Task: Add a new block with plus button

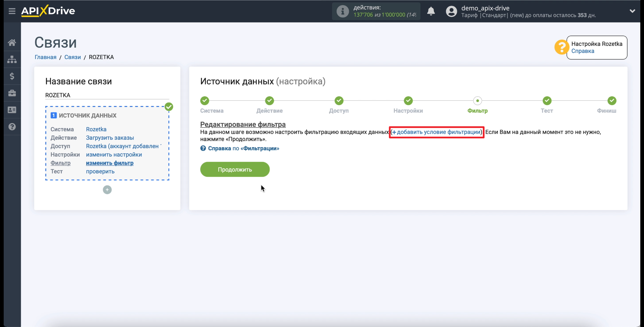Action: [x=107, y=190]
